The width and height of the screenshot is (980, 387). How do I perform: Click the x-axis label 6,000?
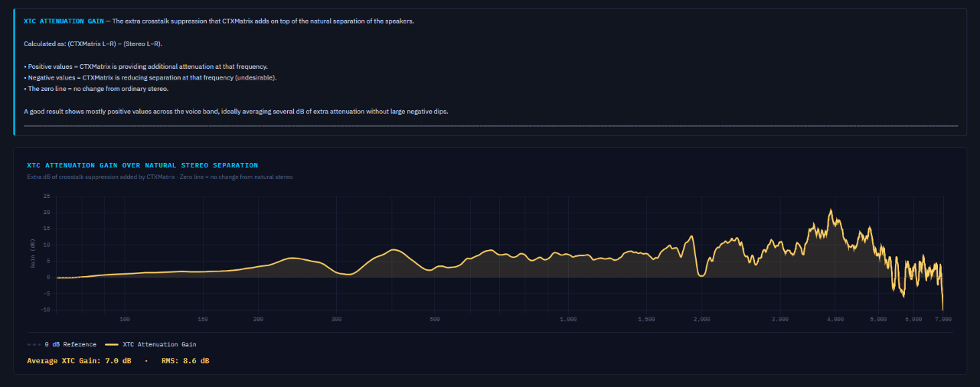913,318
